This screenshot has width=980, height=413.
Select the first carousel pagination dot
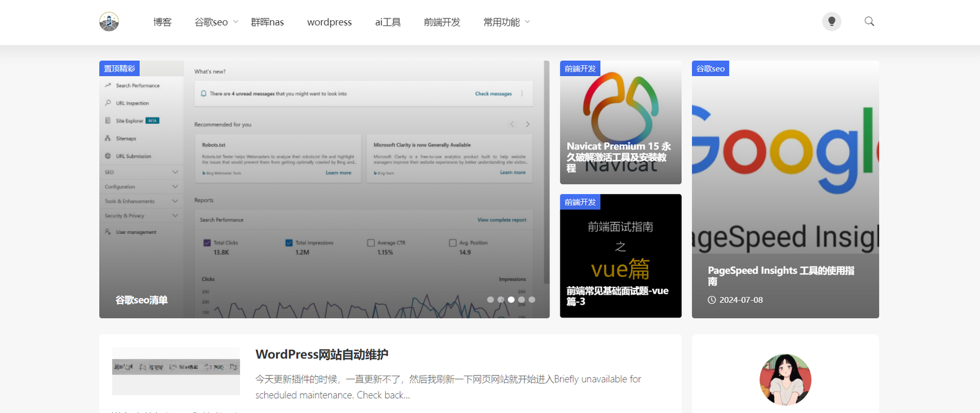click(x=491, y=300)
